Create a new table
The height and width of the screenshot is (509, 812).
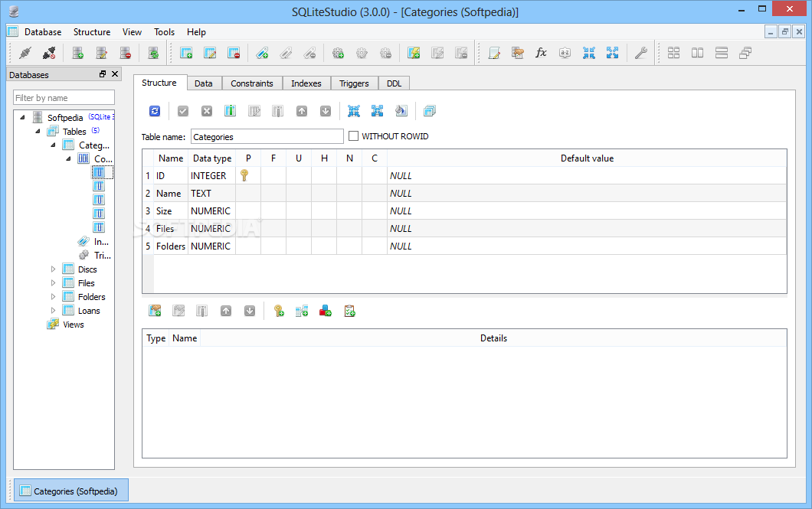(185, 52)
